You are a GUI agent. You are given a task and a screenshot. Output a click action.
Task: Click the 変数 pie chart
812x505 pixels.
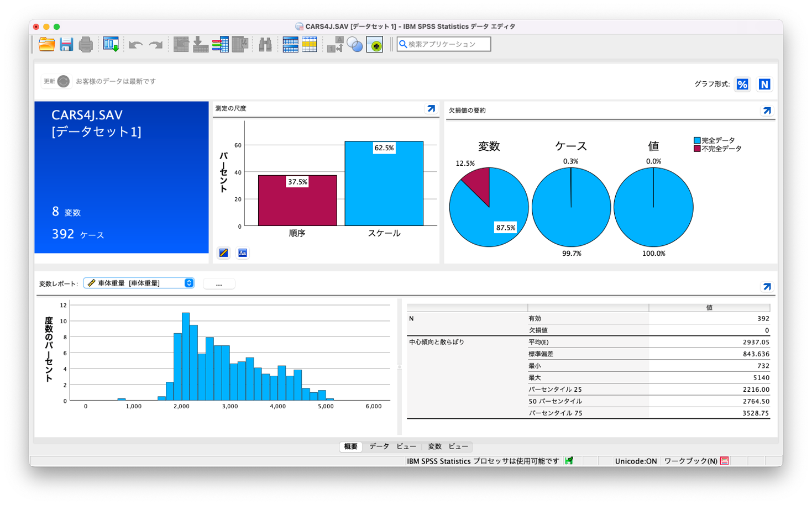point(489,207)
